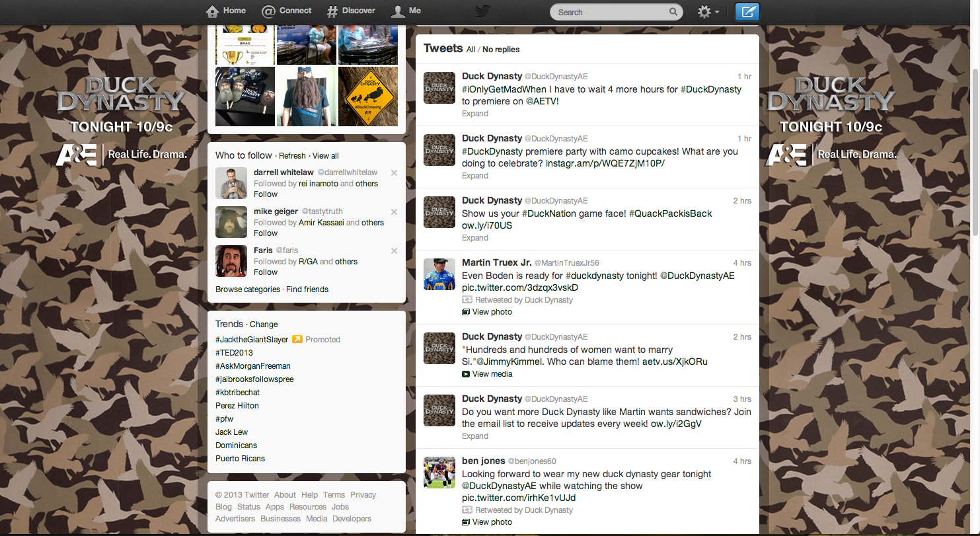
Task: Open the Duck Crossing sign photo
Action: 368,96
